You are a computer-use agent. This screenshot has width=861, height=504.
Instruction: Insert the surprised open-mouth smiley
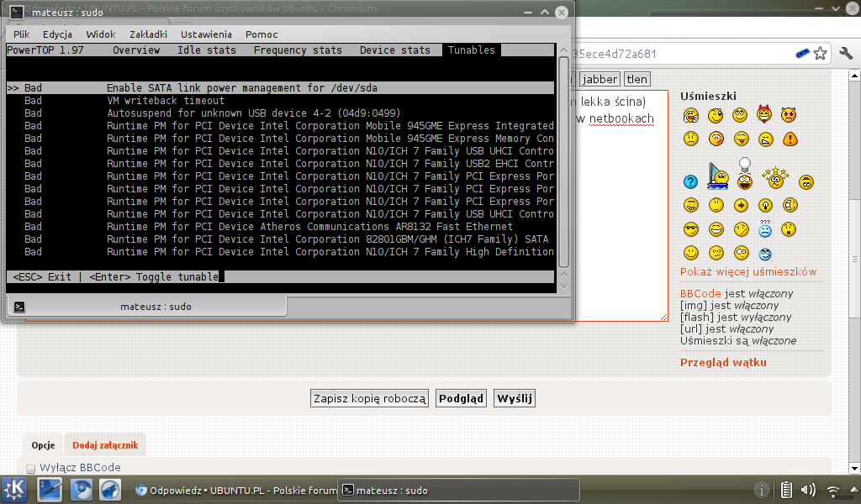click(789, 229)
